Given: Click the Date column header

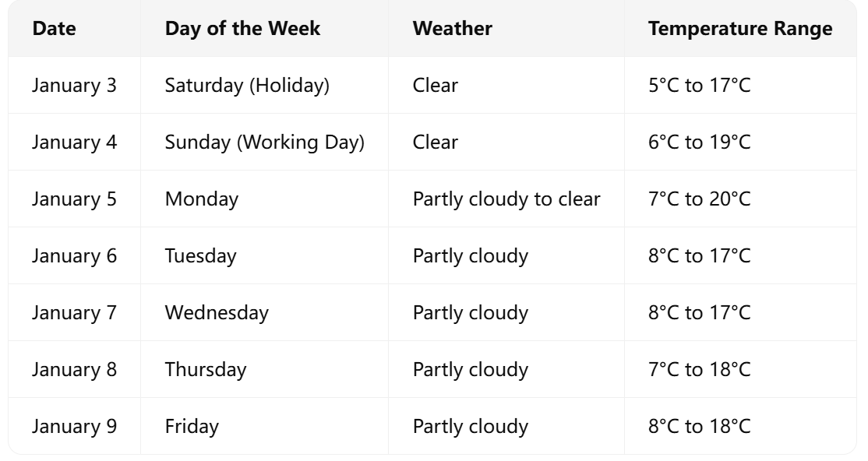Looking at the screenshot, I should tap(54, 29).
